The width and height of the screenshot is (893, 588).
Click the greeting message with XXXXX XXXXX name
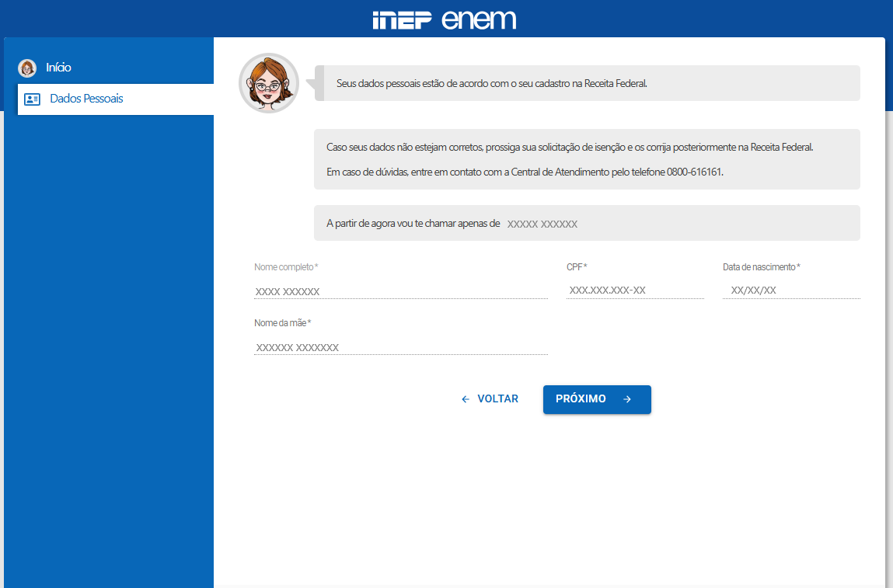click(x=587, y=223)
